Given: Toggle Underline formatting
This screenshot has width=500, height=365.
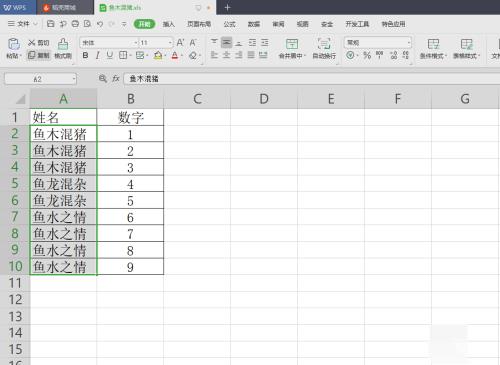Looking at the screenshot, I should pos(110,55).
